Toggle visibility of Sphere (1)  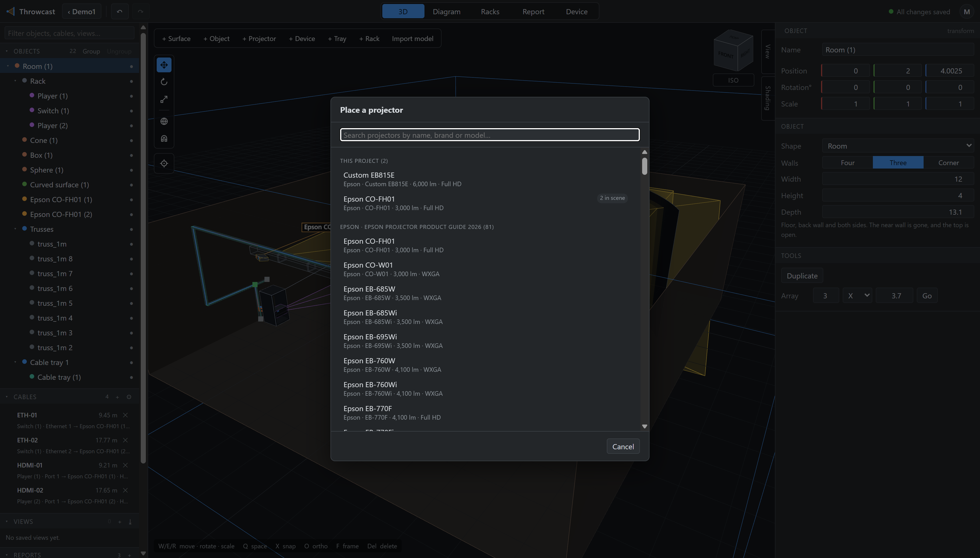coord(132,170)
